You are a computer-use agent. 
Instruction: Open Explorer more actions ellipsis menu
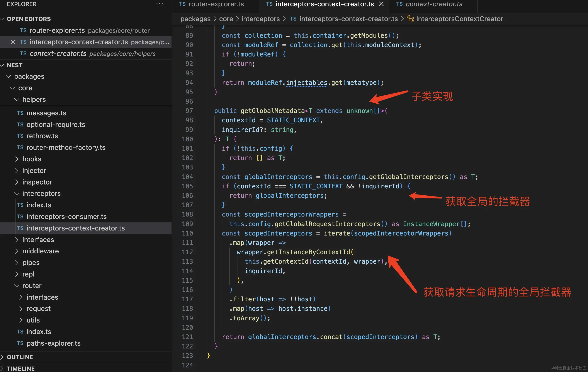160,4
